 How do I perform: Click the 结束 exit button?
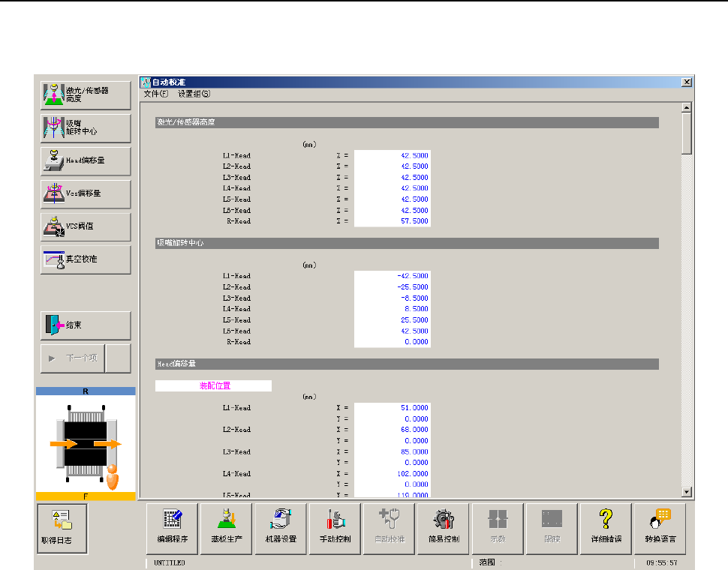(86, 325)
